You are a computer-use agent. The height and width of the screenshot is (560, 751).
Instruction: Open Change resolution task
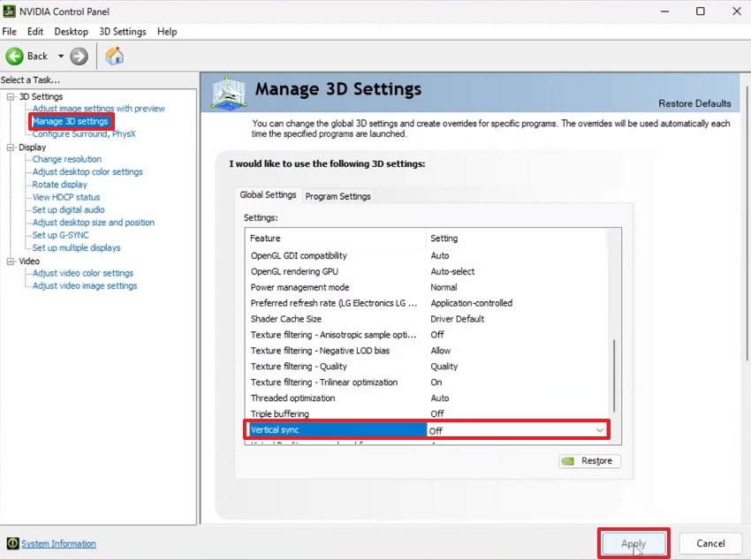(x=66, y=159)
